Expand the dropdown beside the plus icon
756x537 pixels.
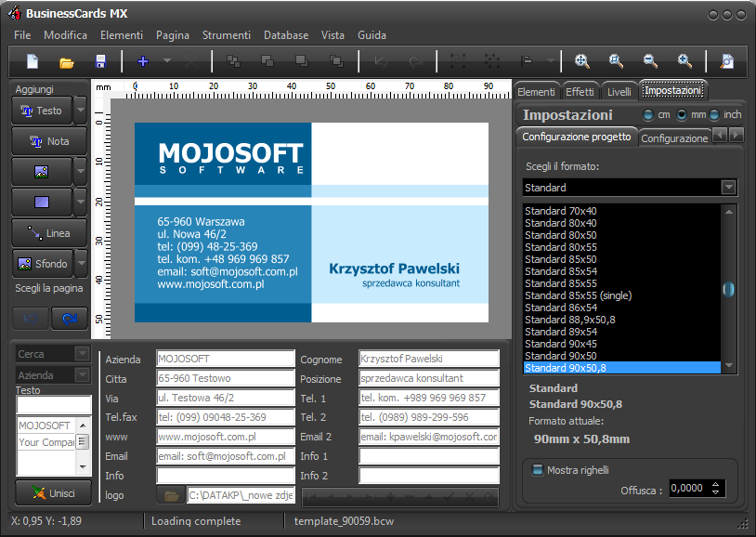(x=167, y=61)
